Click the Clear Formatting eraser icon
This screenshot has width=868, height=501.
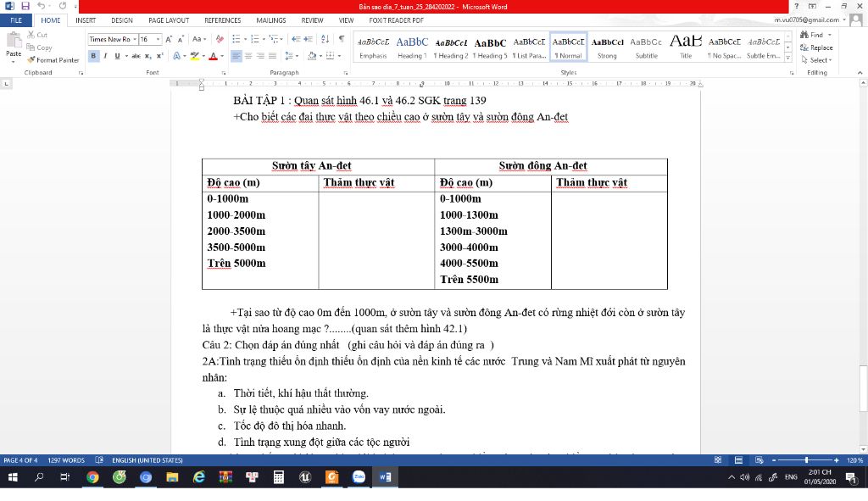pyautogui.click(x=220, y=39)
